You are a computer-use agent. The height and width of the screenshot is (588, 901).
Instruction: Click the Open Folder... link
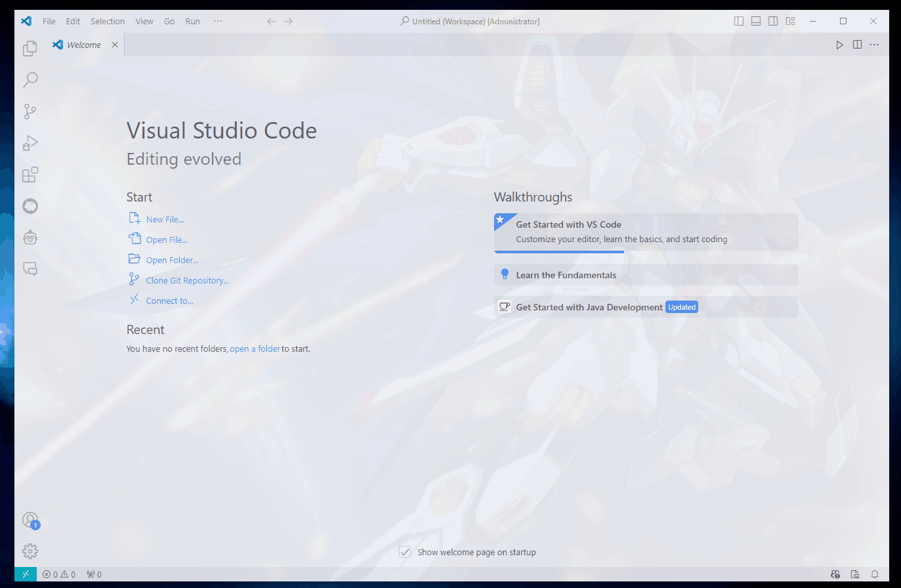[x=172, y=261]
